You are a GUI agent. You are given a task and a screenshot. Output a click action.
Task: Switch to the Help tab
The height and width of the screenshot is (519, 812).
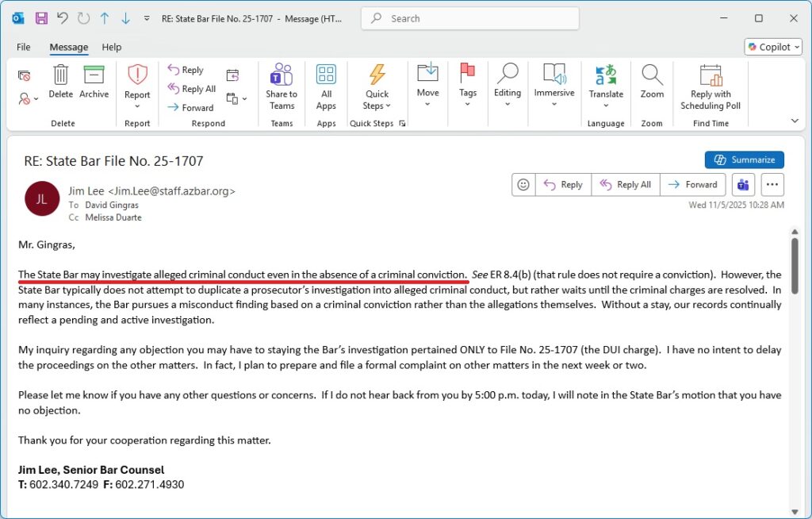[x=112, y=47]
